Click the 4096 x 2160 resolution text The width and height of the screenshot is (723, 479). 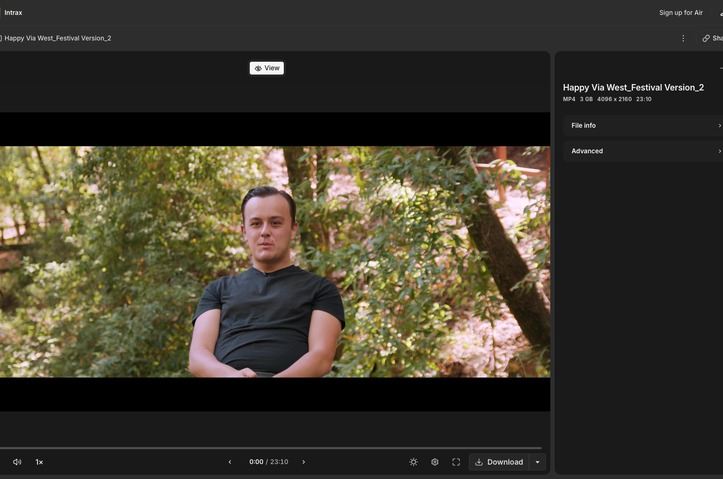click(614, 99)
